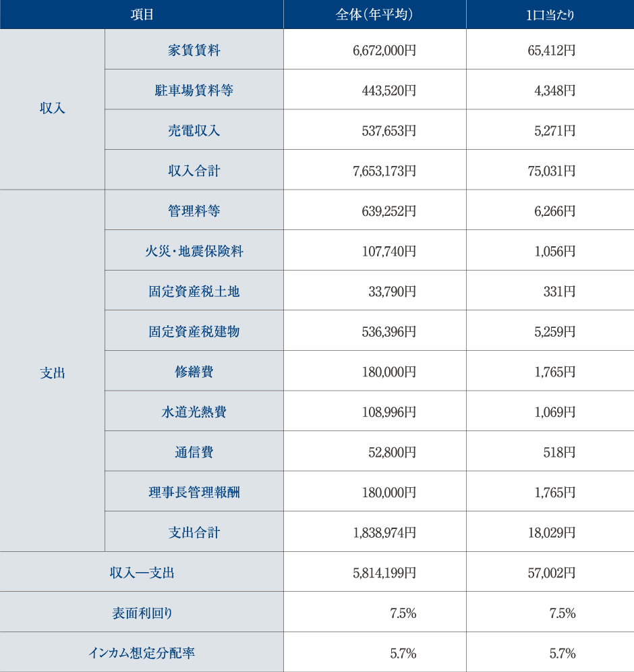Viewport: 634px width, 672px height.
Task: Click the 火災・地震保険料 row label
Action: pyautogui.click(x=194, y=252)
